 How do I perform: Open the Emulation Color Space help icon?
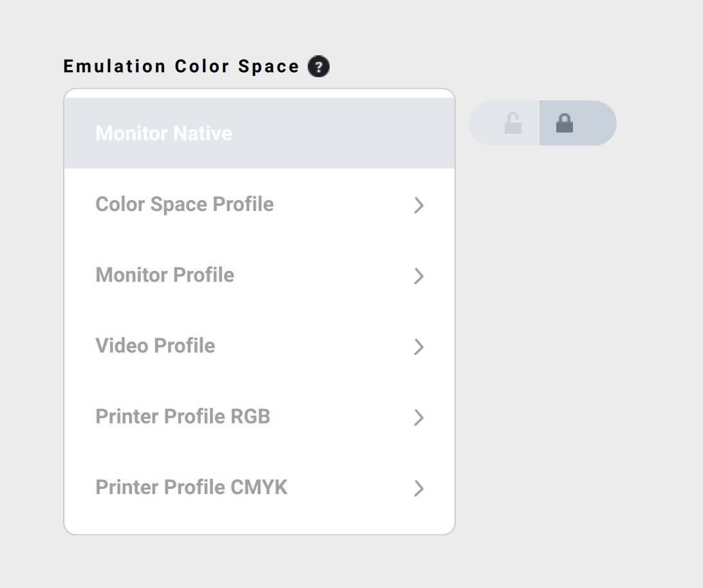click(318, 66)
